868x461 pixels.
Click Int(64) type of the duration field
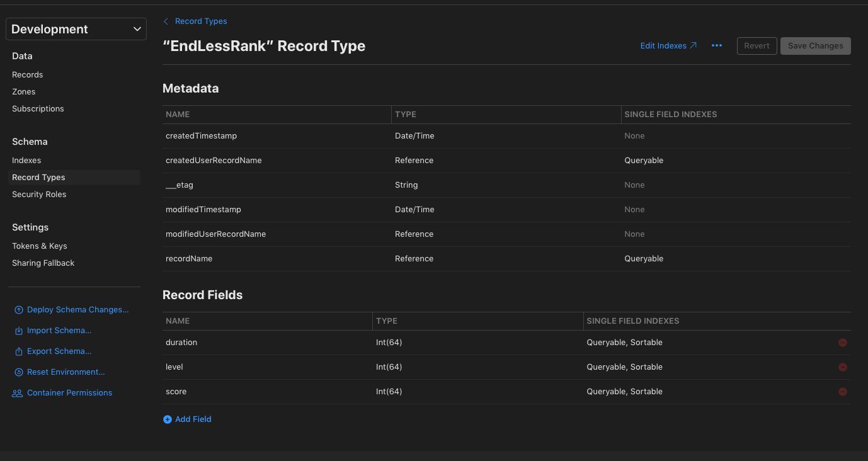389,343
